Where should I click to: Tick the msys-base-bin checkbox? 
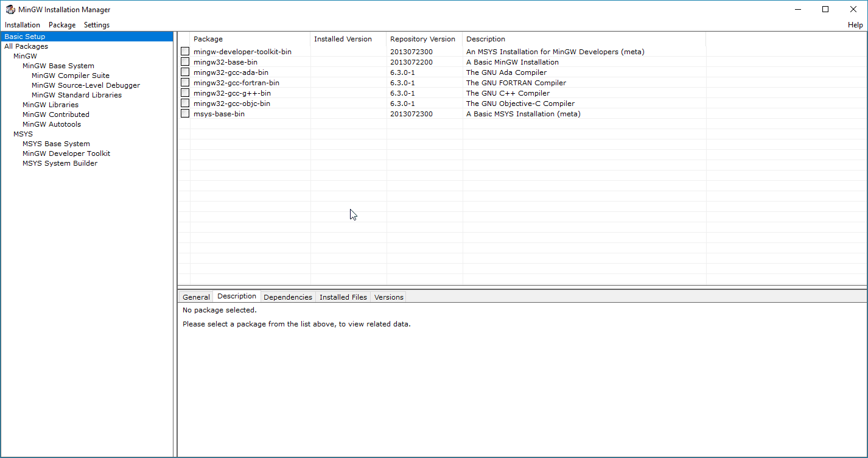click(185, 113)
